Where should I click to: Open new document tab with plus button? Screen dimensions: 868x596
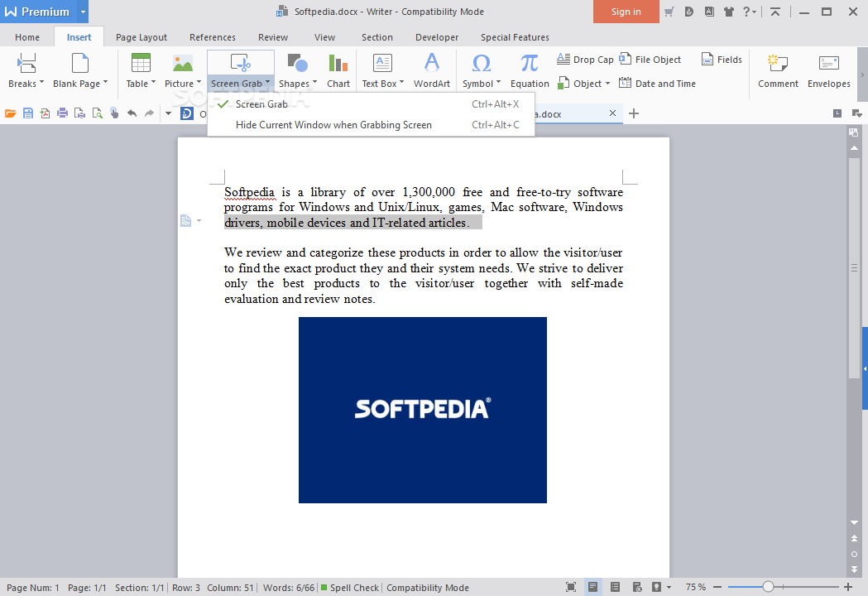(x=634, y=113)
